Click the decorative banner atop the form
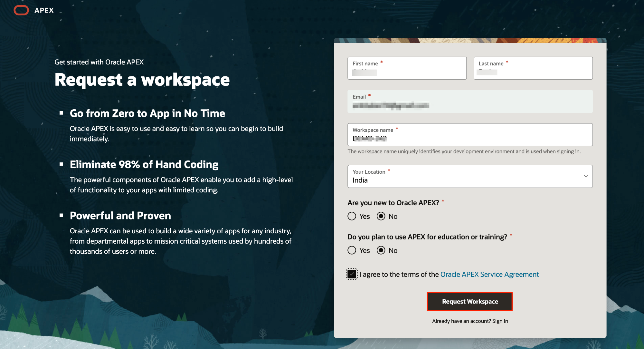This screenshot has width=644, height=349. (470, 41)
